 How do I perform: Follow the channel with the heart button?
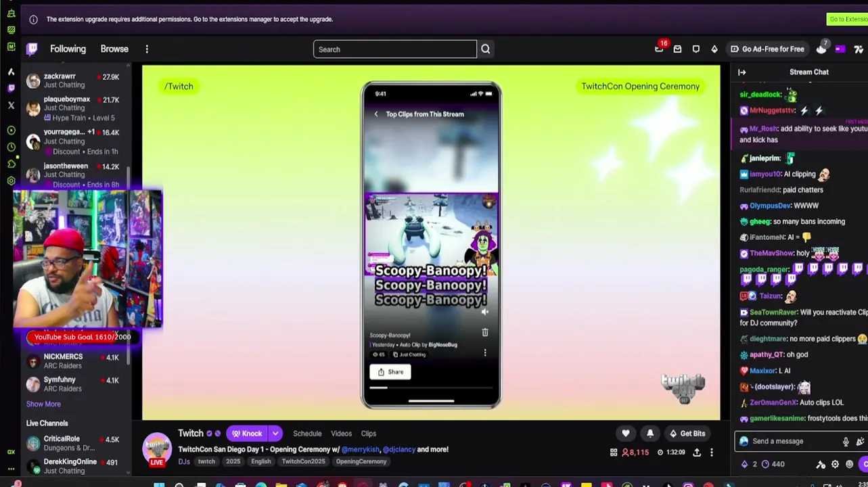(x=626, y=434)
